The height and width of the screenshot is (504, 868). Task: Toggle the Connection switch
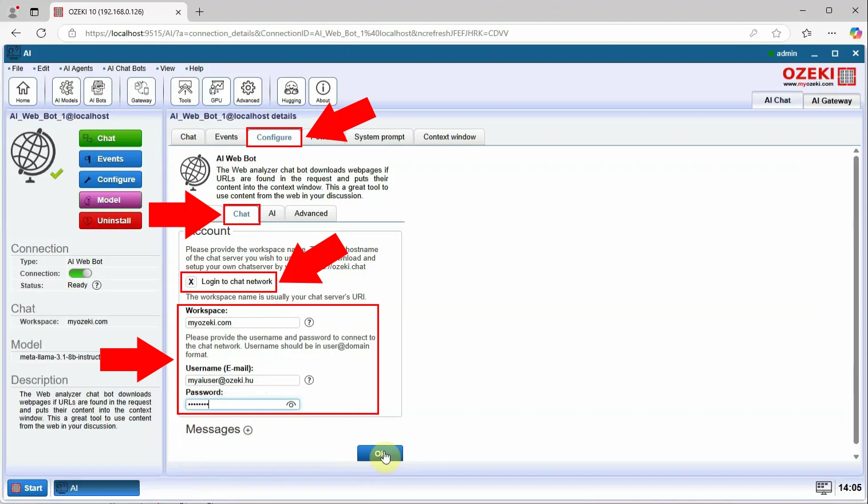(x=80, y=273)
